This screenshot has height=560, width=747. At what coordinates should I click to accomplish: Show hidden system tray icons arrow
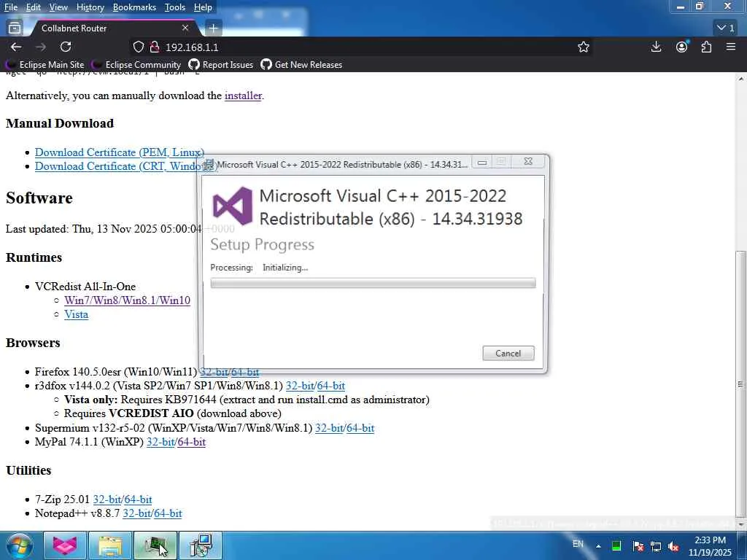pos(598,546)
